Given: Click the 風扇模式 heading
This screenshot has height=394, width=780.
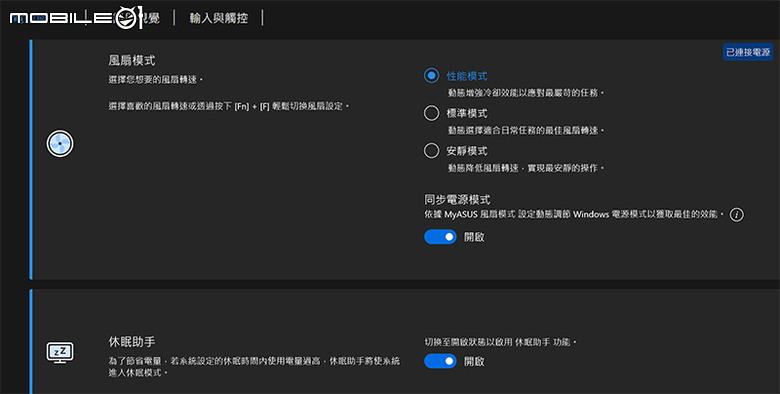Looking at the screenshot, I should (x=132, y=61).
